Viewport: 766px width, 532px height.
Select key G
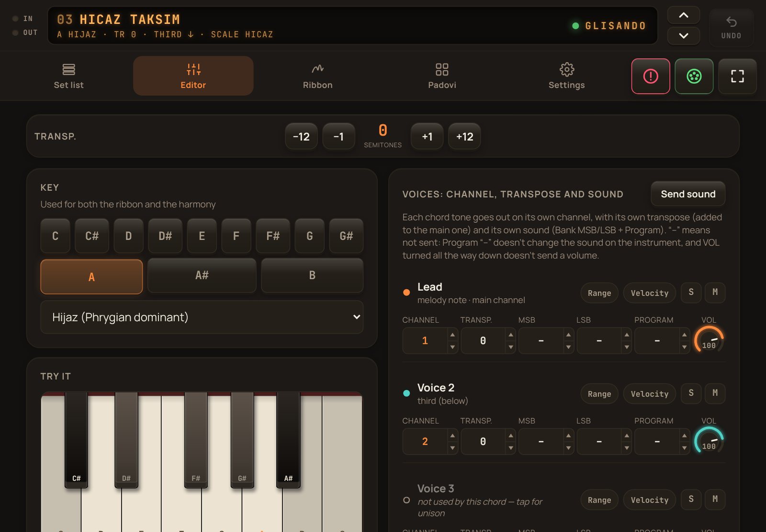tap(310, 236)
